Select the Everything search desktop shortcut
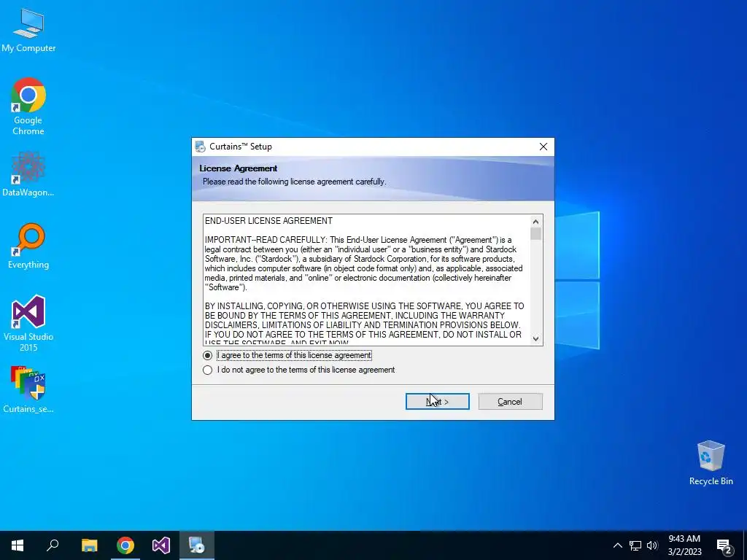The image size is (747, 560). tap(28, 246)
